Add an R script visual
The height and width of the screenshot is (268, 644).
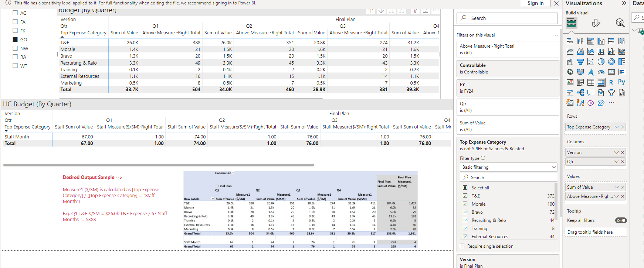(x=611, y=82)
